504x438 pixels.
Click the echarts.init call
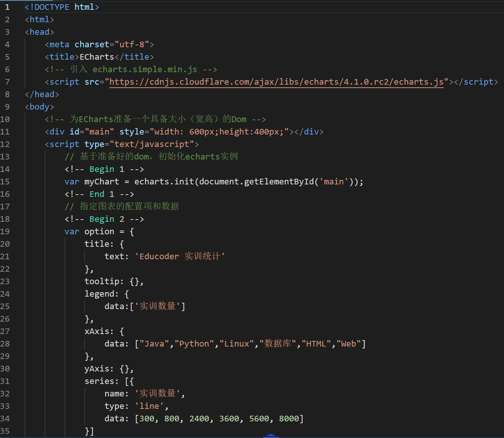coord(164,182)
